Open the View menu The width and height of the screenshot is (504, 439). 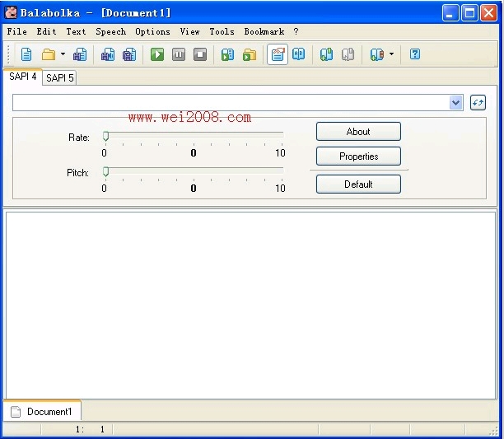click(x=189, y=31)
